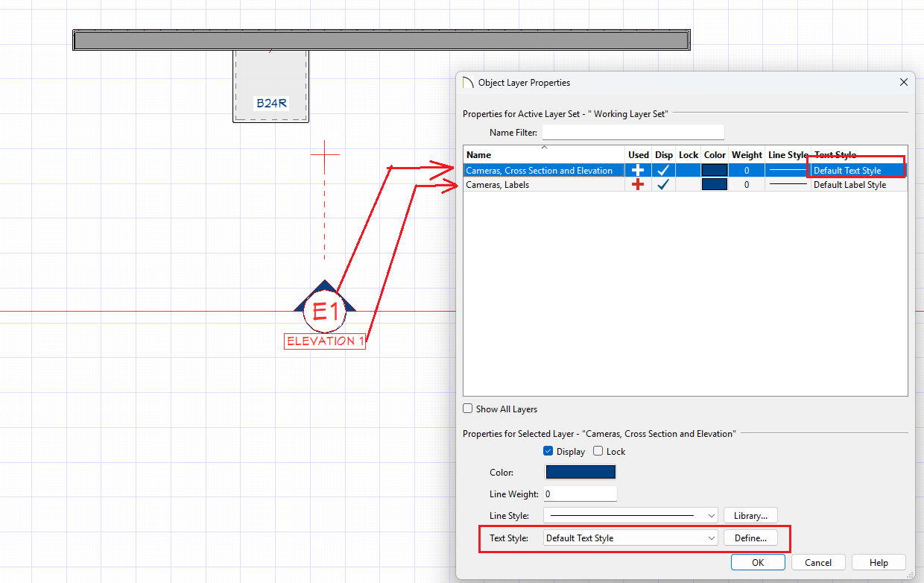This screenshot has height=583, width=924.
Task: Uncheck the Display checkbox
Action: [548, 451]
